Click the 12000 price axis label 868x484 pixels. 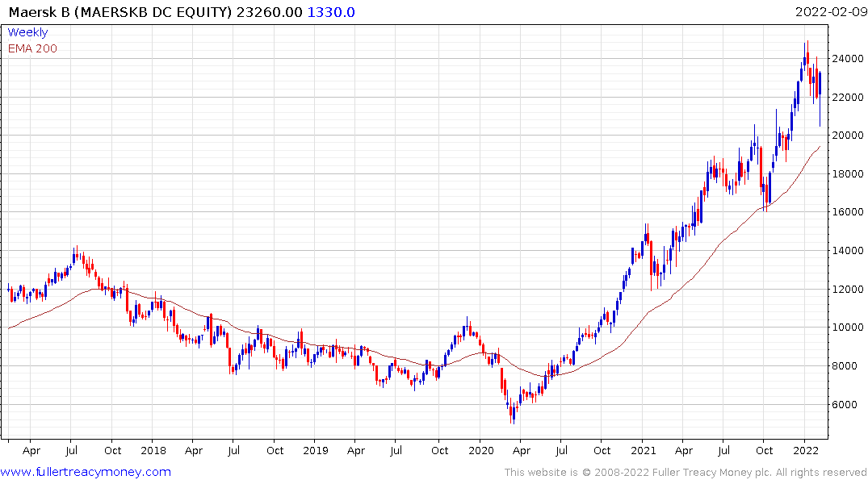pos(848,290)
